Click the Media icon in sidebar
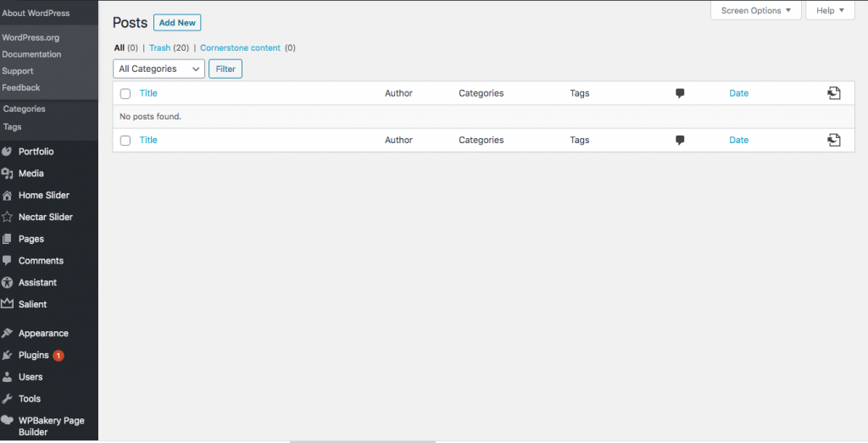Viewport: 868px width, 443px height. [7, 174]
